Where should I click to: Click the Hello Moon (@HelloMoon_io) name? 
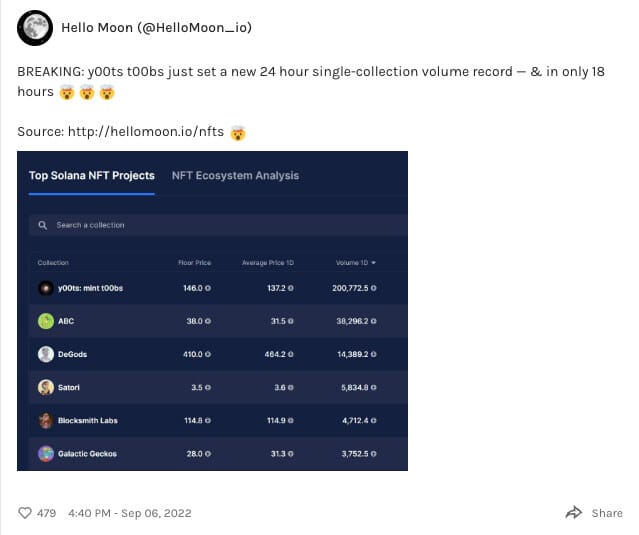pos(156,27)
